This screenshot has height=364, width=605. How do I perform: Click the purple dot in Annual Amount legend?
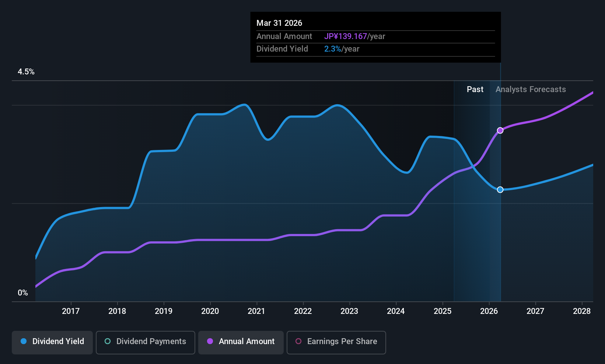(x=210, y=341)
